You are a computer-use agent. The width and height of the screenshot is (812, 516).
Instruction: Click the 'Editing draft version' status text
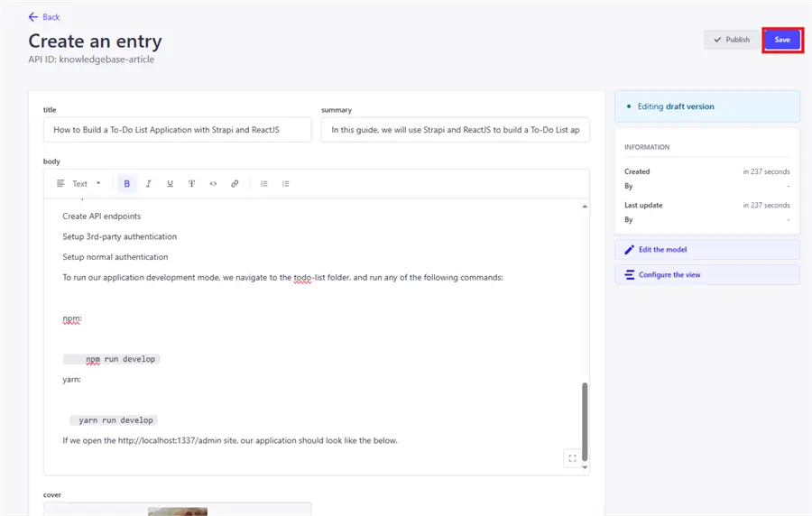[x=676, y=106]
